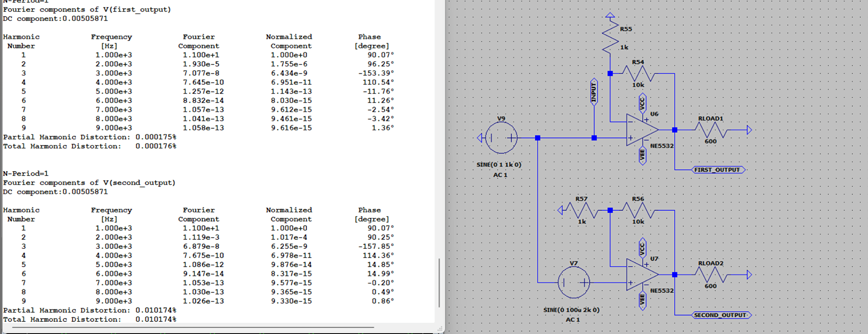Click the phase value -153.39°

tap(376, 73)
